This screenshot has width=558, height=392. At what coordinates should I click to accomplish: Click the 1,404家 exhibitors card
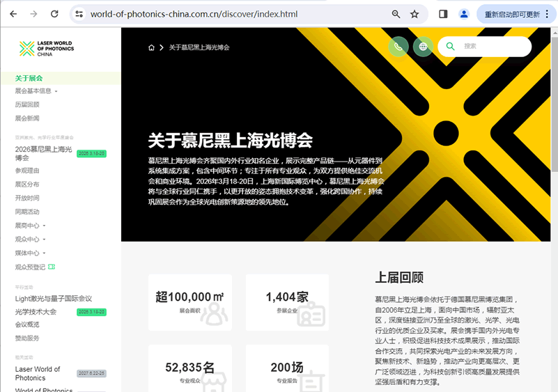[x=287, y=302]
